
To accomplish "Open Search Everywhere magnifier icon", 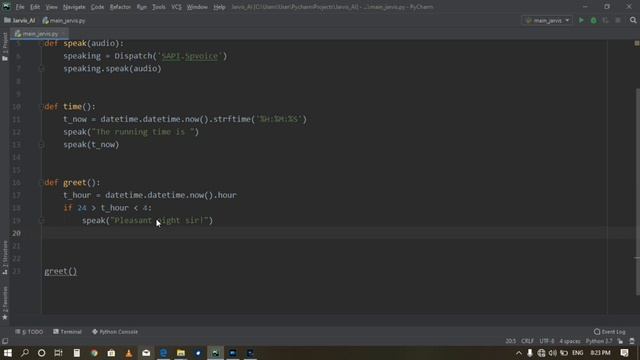I will click(x=633, y=20).
